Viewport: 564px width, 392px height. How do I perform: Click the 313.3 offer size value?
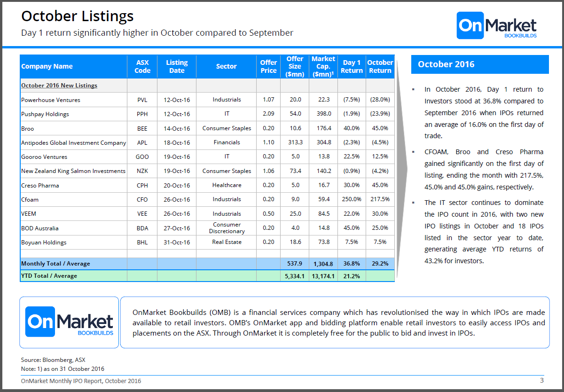(x=295, y=142)
